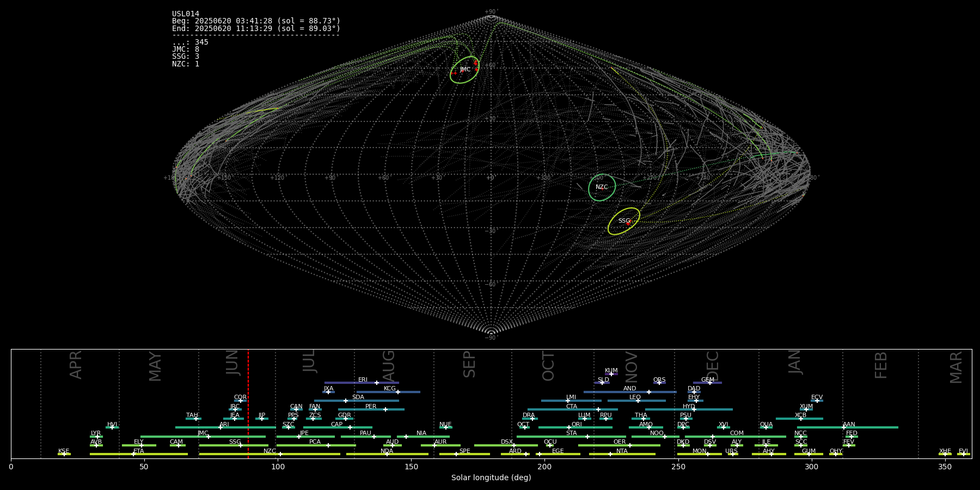The width and height of the screenshot is (980, 490).
Task: Select the EVI shower label in timeline
Action: [x=963, y=451]
